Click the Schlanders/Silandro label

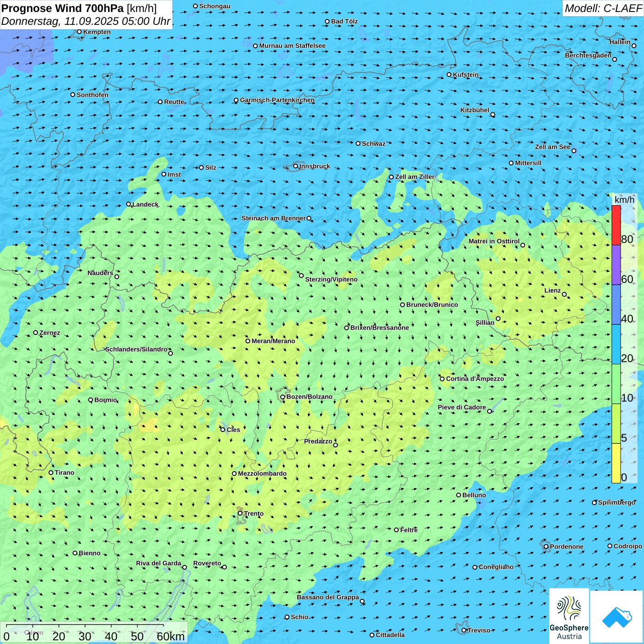pos(136,349)
